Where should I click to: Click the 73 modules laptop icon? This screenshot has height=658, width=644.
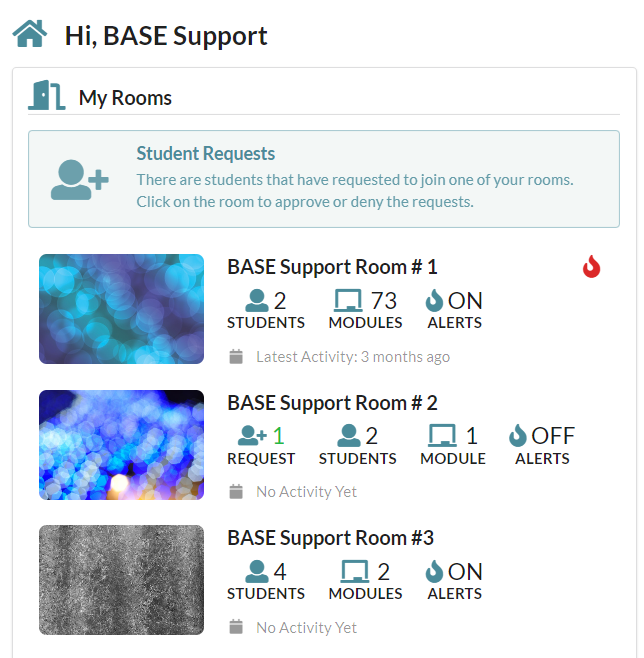pos(348,300)
